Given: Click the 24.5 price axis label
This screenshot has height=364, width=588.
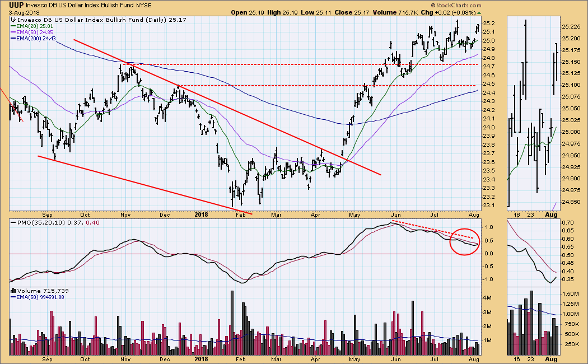Looking at the screenshot, I should [x=489, y=84].
